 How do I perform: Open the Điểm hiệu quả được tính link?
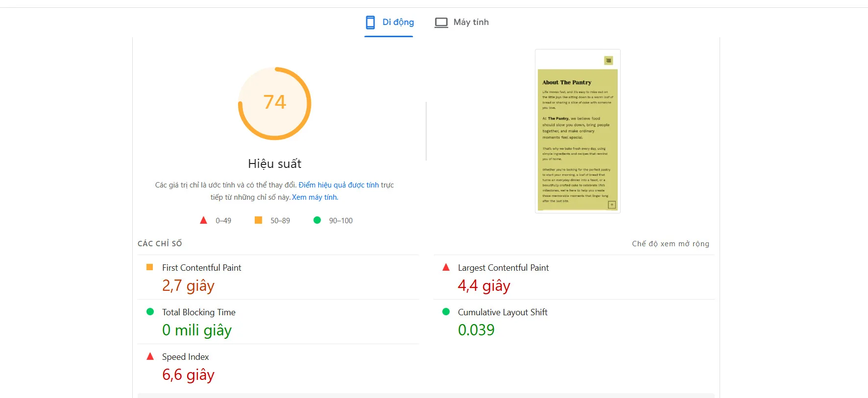click(x=338, y=185)
